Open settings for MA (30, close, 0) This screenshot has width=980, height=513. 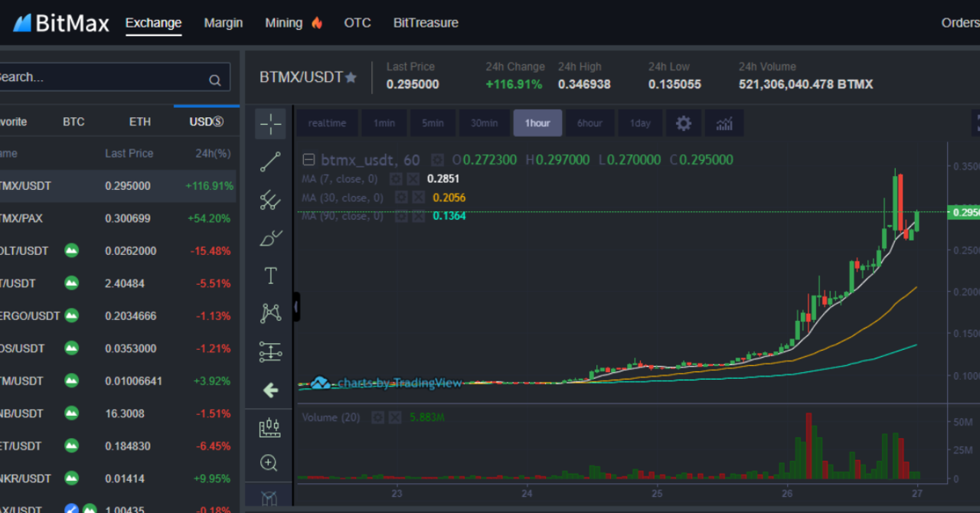pyautogui.click(x=401, y=198)
